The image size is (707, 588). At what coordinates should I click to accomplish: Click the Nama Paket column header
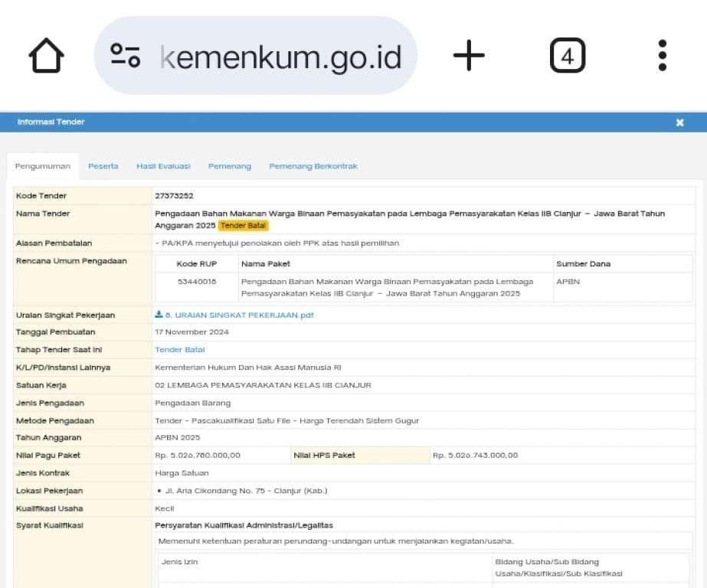click(266, 264)
